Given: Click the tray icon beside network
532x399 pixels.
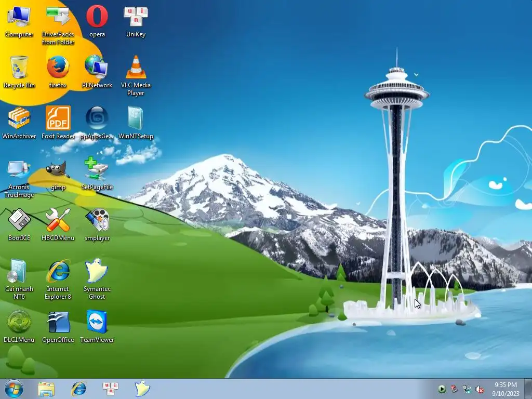Looking at the screenshot, I should tap(454, 389).
